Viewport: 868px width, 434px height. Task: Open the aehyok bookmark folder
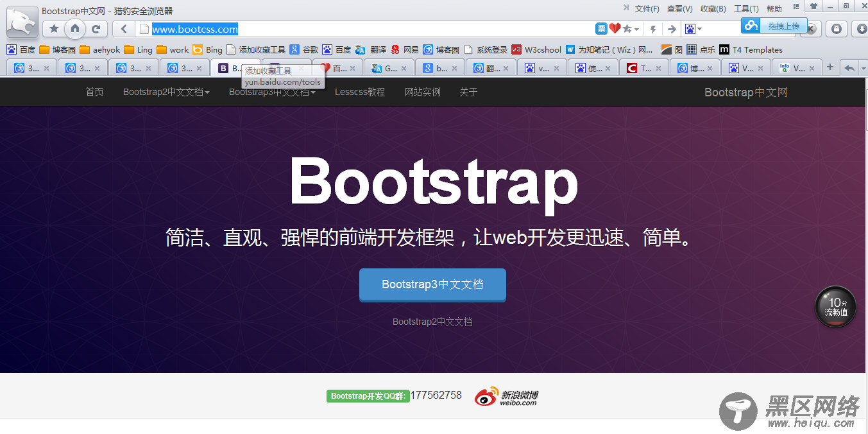(99, 49)
